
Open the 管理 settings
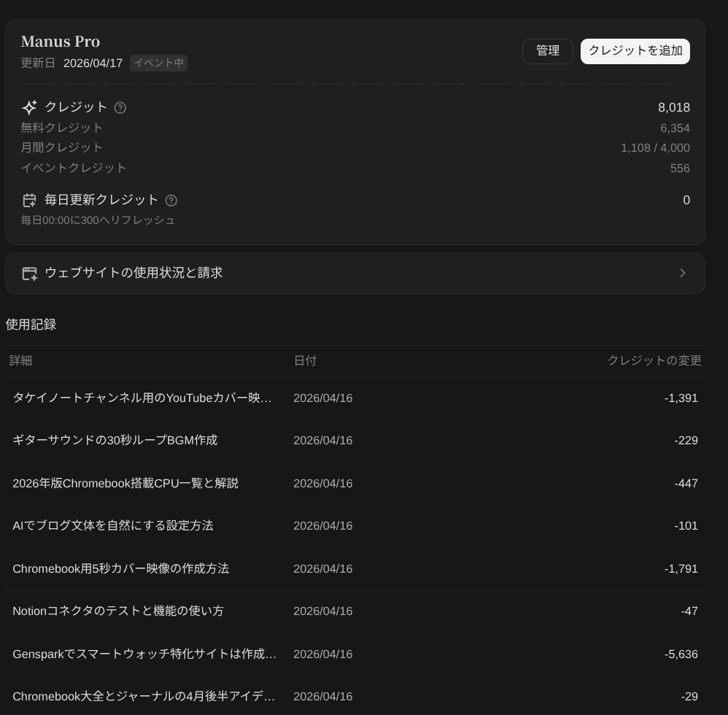pyautogui.click(x=547, y=51)
